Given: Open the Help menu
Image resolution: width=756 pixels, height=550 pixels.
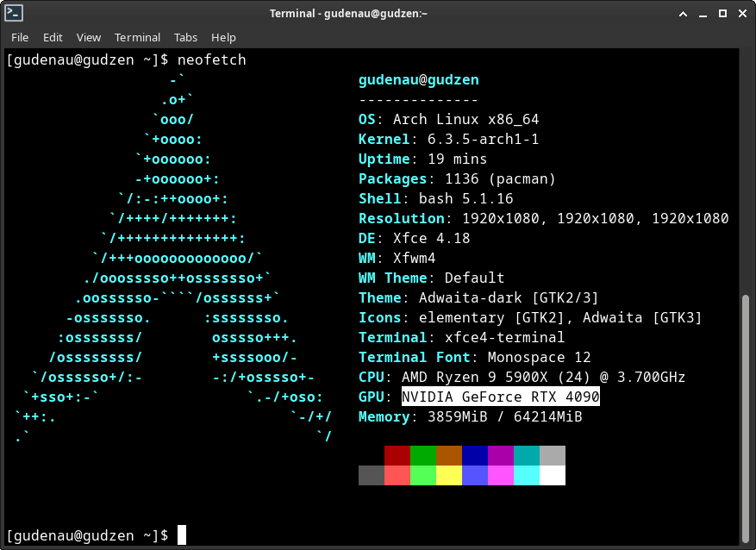Looking at the screenshot, I should coord(223,37).
